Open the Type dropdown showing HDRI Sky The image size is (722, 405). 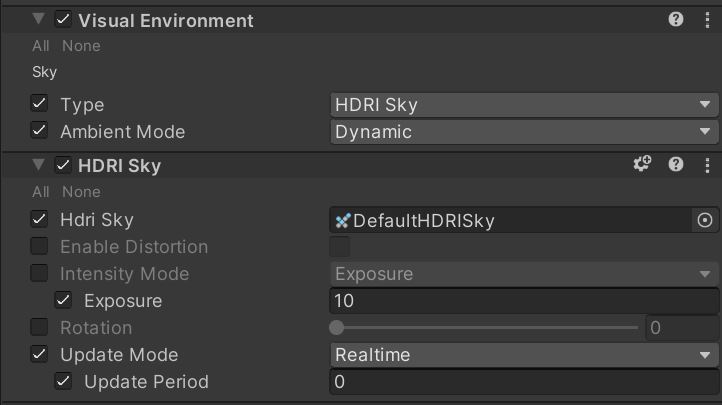tap(524, 104)
